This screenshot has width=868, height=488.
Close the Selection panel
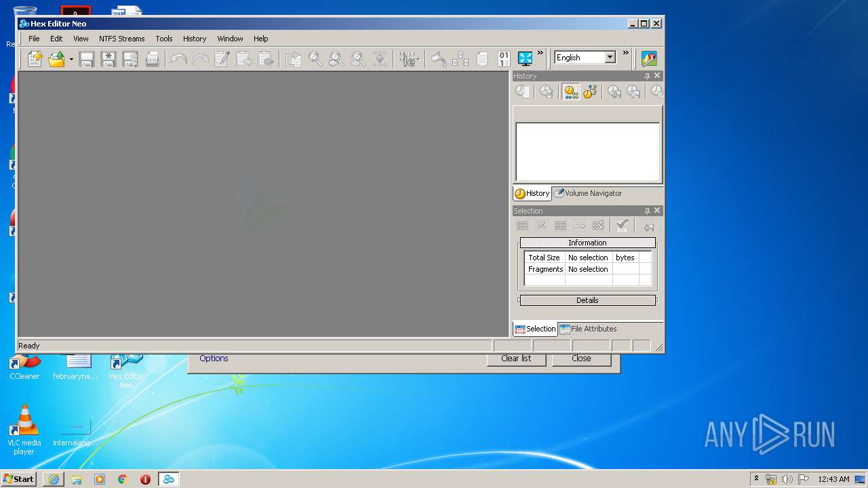point(656,211)
